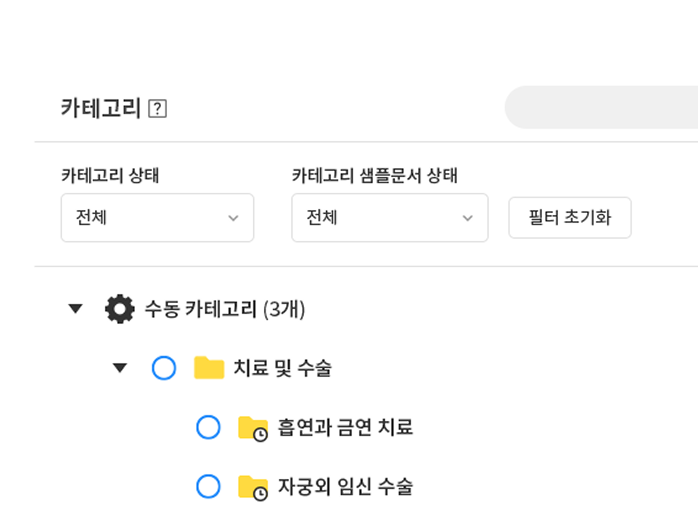The height and width of the screenshot is (530, 698).
Task: Collapse the 수동 카테고리 tree arrow
Action: pos(75,308)
